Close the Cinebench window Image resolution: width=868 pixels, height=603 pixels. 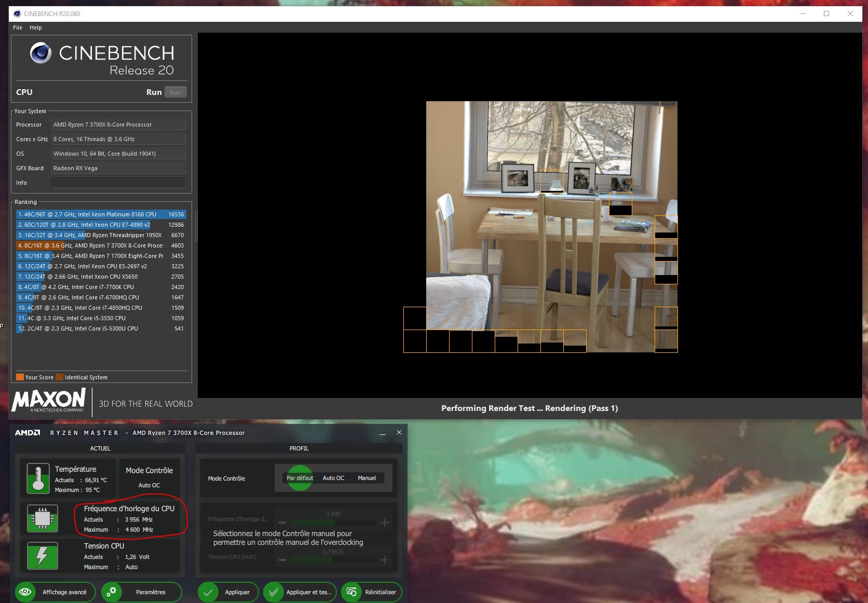click(850, 13)
